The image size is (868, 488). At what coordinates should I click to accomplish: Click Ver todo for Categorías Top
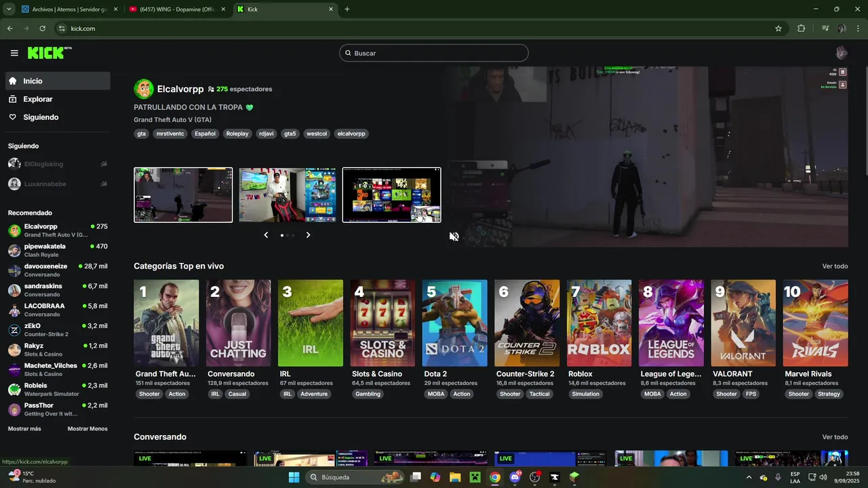pyautogui.click(x=835, y=266)
